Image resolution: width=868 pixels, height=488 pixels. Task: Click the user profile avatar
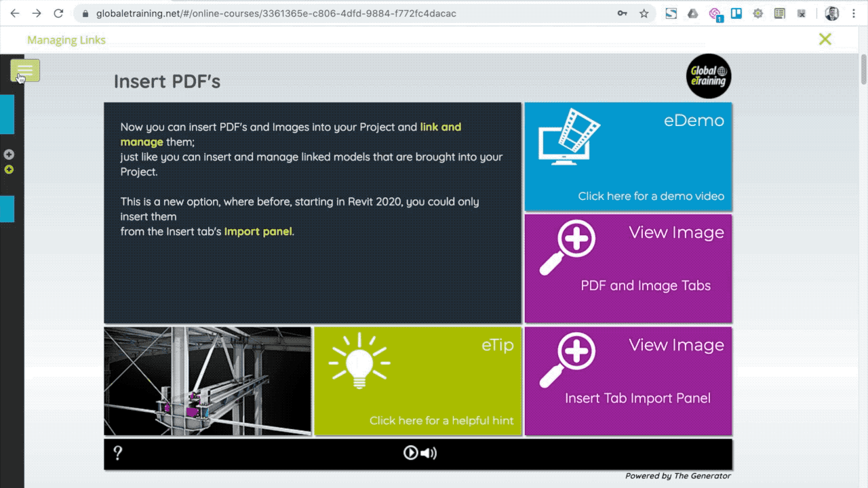pos(832,14)
